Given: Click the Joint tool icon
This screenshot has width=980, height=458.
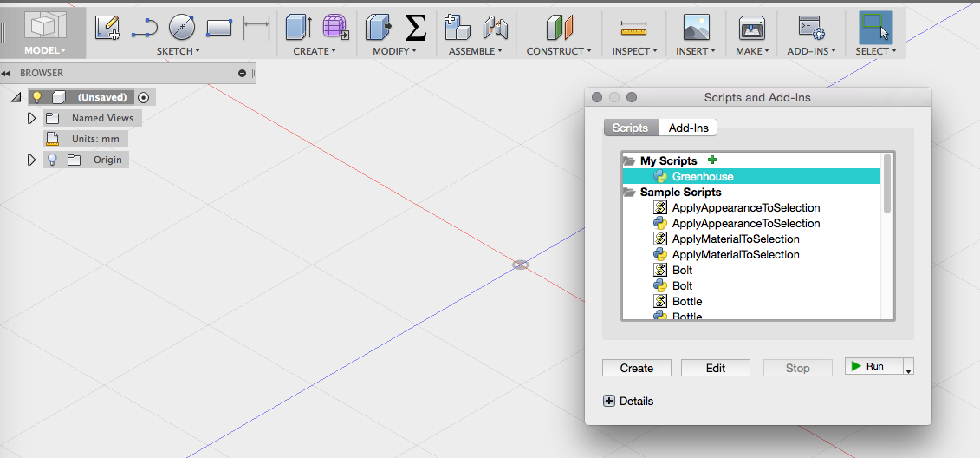Looking at the screenshot, I should point(495,28).
